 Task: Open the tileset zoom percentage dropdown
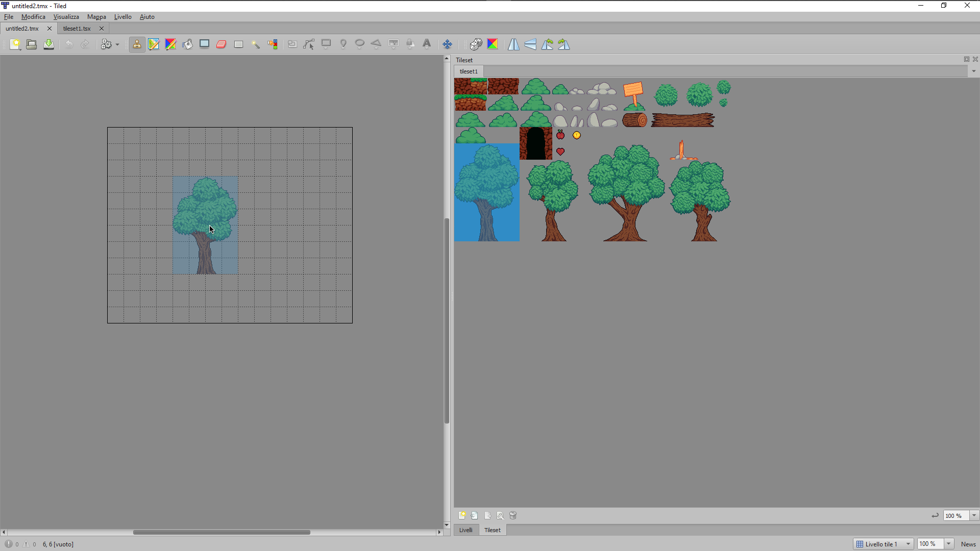974,515
